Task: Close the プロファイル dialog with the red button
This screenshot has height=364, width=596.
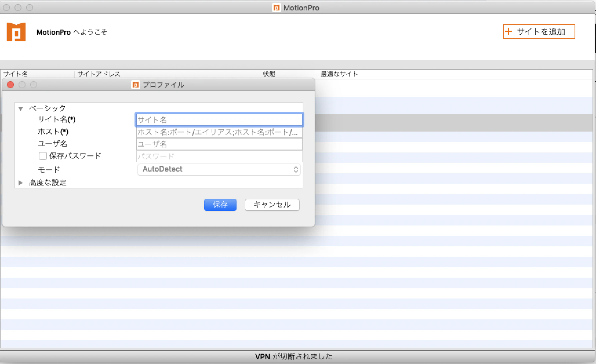Action: point(10,85)
